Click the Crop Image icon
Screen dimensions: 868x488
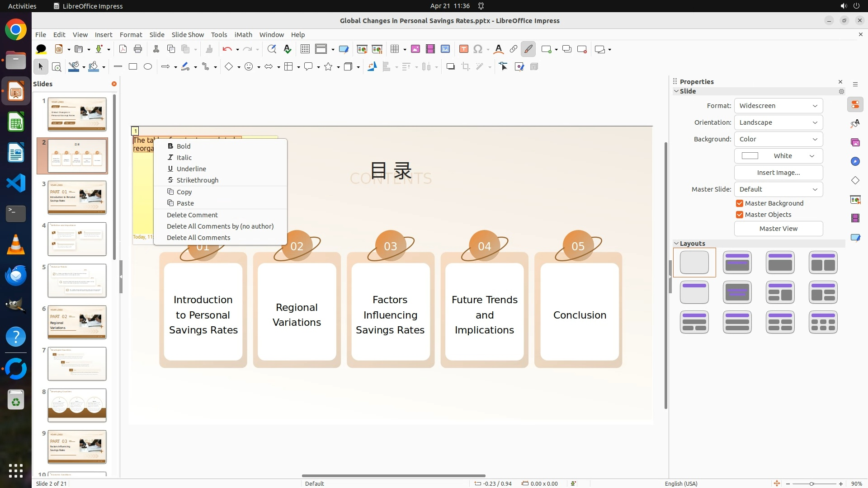[x=465, y=67]
